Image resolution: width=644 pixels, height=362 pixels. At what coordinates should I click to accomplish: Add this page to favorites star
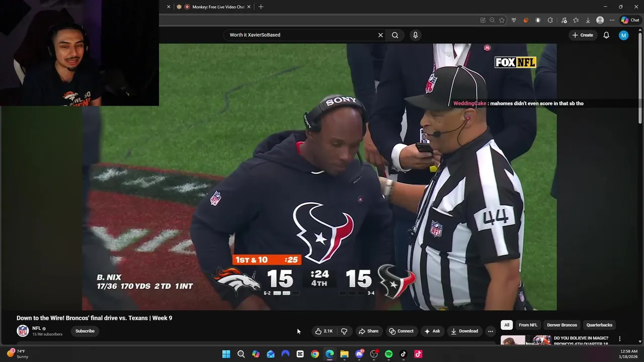pyautogui.click(x=502, y=20)
